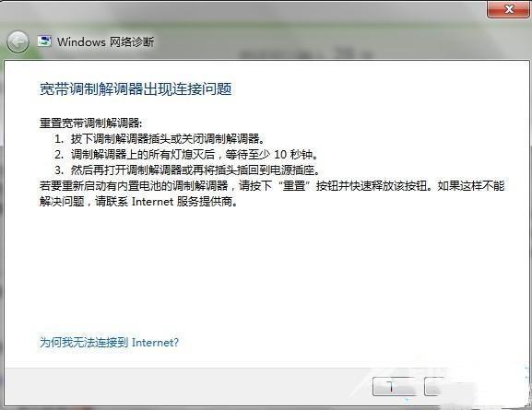
Task: Click the round back arrow button
Action: click(18, 42)
